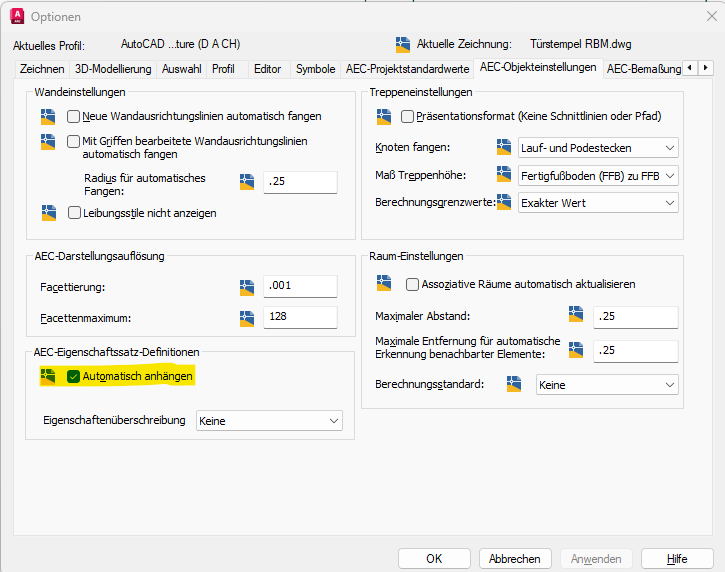725x572 pixels.
Task: Check Assoziative Räume automatisch aktualisieren
Action: [x=412, y=284]
